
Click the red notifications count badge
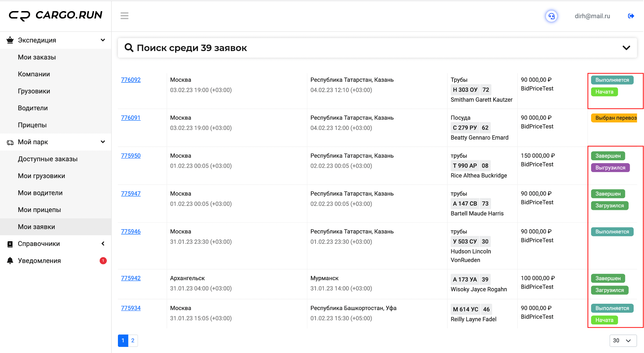click(103, 261)
